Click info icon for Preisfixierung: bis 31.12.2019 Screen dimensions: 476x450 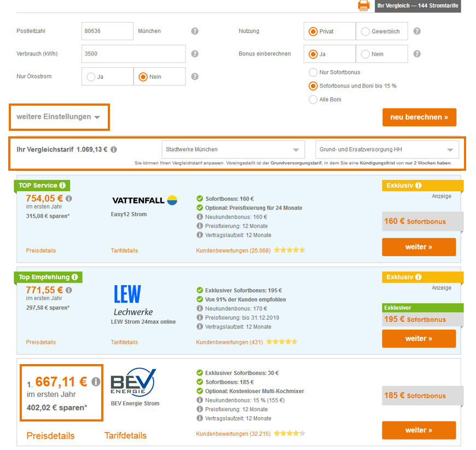pyautogui.click(x=200, y=318)
